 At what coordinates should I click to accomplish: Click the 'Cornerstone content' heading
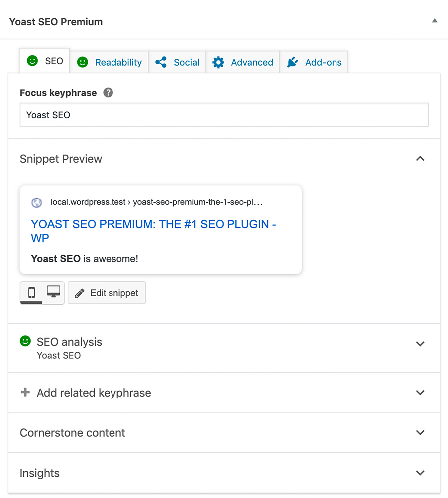pyautogui.click(x=73, y=433)
